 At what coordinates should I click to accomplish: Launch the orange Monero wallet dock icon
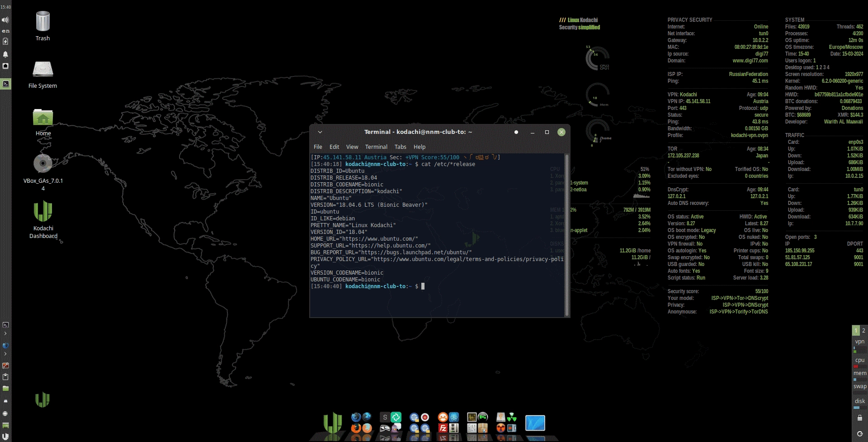click(443, 417)
